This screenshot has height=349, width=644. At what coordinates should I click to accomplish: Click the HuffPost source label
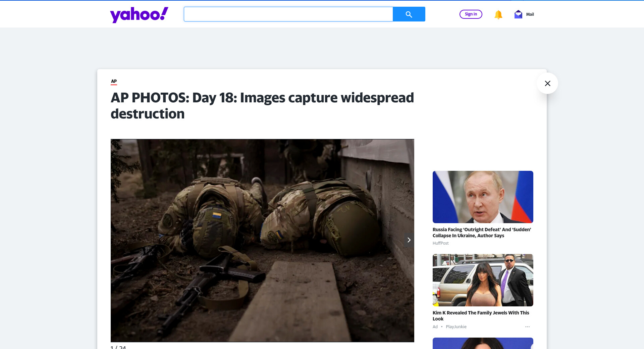click(440, 243)
